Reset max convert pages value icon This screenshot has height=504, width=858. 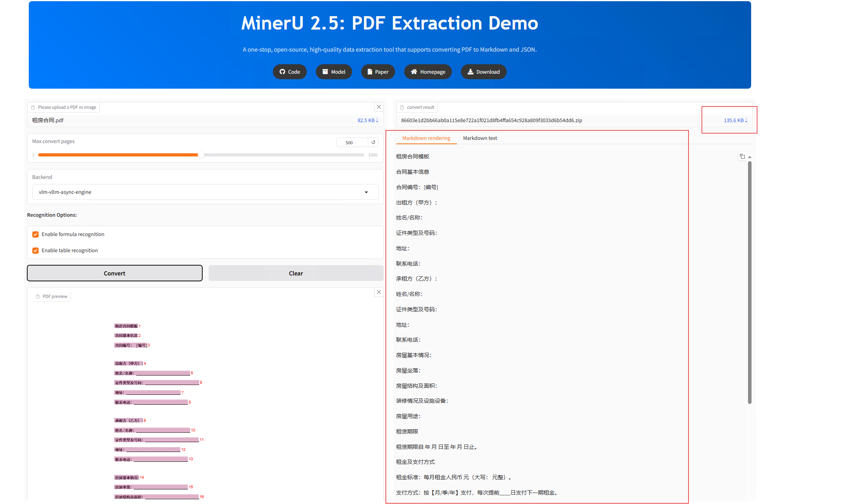tap(373, 142)
